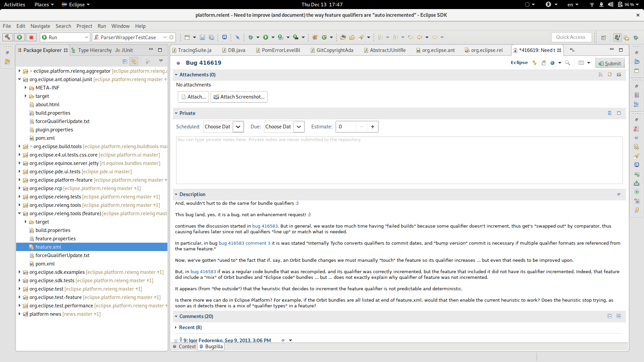Click the Open Perspective icon

coord(604,38)
